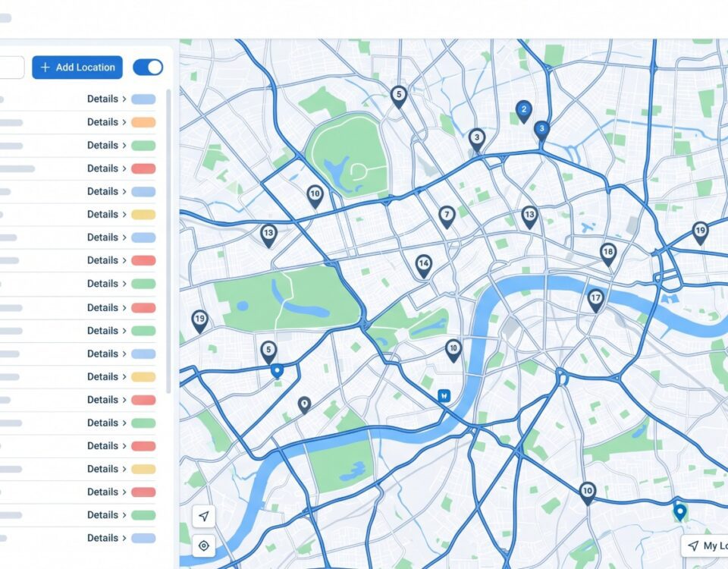
Task: Open marker 5 near the map's top edge
Action: [x=398, y=96]
